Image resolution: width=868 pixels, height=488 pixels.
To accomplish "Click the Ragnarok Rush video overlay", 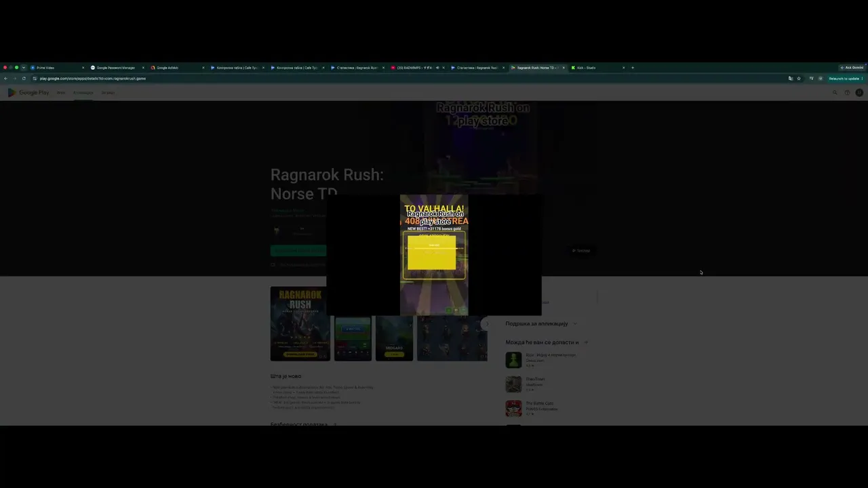I will [434, 255].
